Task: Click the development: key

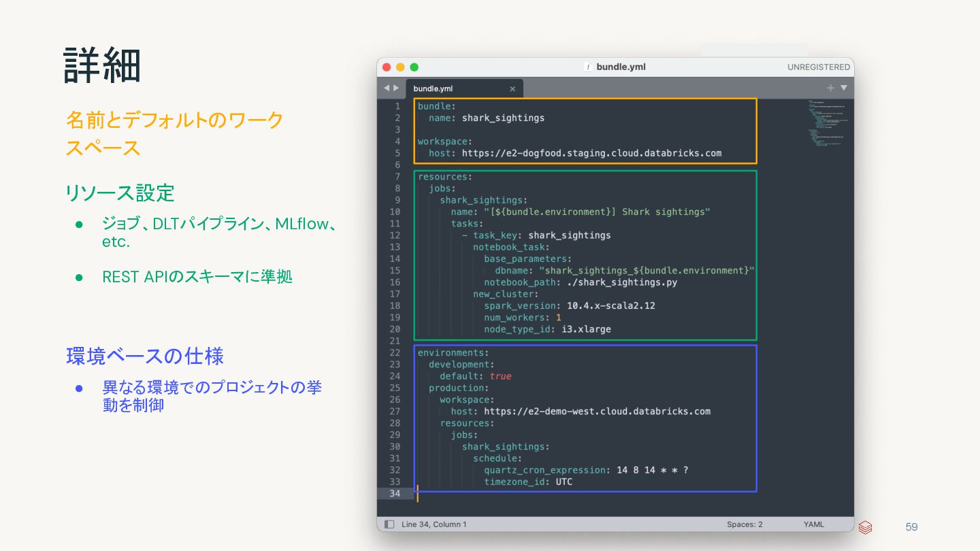Action: tap(461, 365)
